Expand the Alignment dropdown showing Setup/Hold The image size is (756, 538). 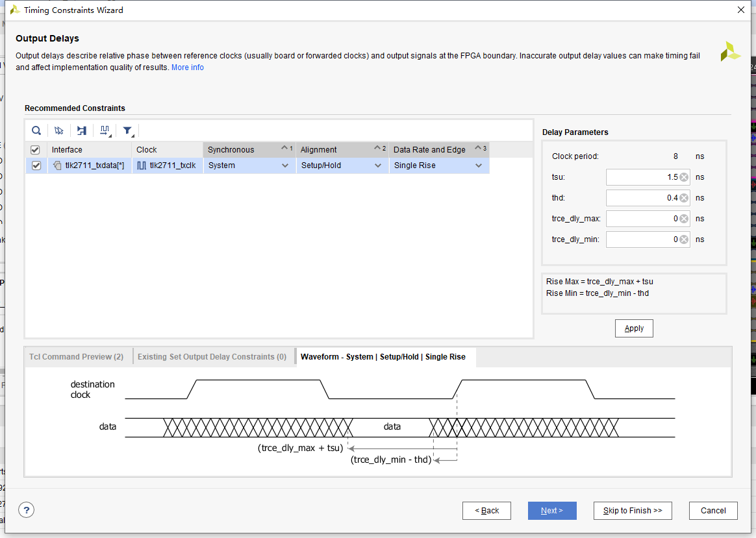click(377, 165)
